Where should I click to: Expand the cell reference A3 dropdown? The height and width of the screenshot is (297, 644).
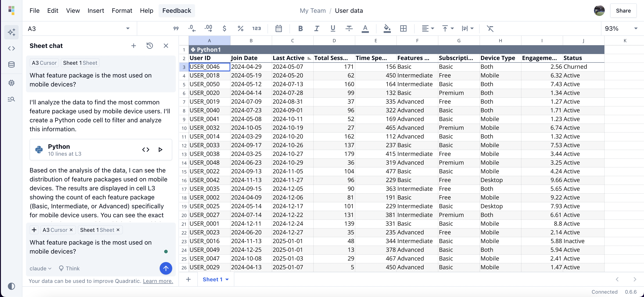coord(128,28)
